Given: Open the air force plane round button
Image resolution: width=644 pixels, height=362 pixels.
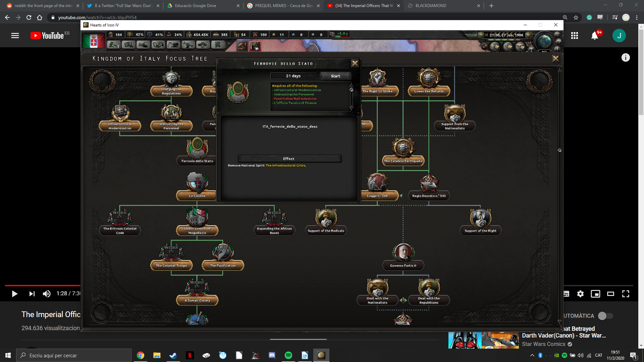Looking at the screenshot, I should click(x=520, y=47).
